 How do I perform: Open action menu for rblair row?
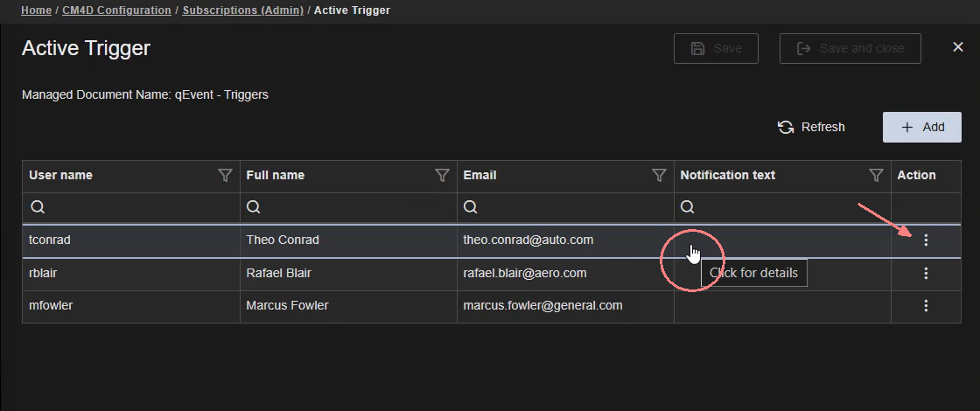pyautogui.click(x=926, y=274)
